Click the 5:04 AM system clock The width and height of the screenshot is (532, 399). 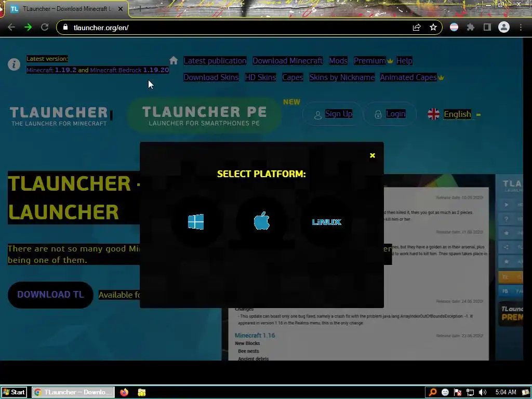pyautogui.click(x=506, y=392)
